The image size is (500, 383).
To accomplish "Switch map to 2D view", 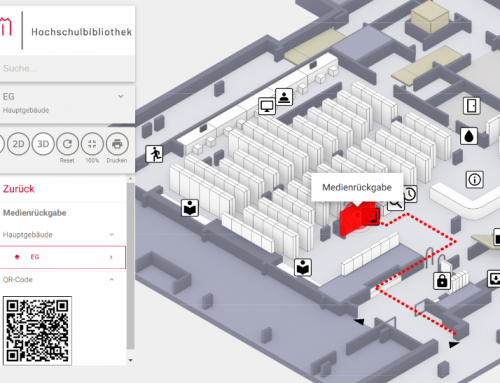I will [18, 144].
